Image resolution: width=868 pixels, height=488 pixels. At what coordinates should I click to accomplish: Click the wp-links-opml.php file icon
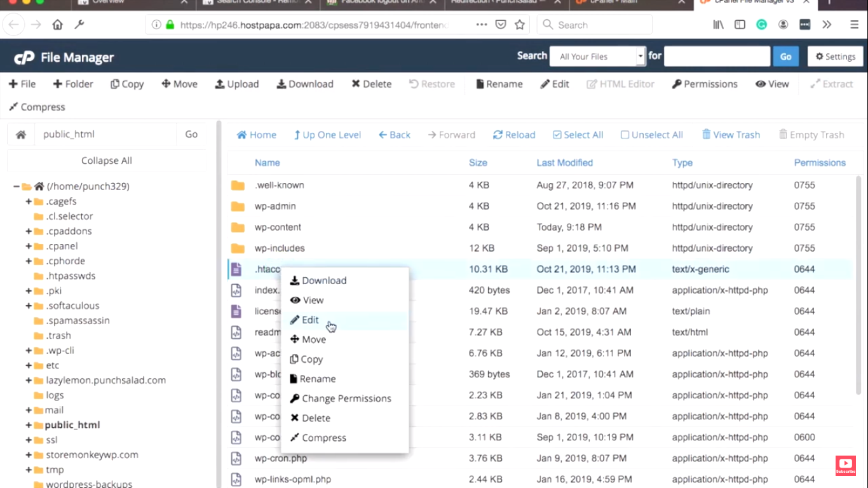tap(236, 479)
